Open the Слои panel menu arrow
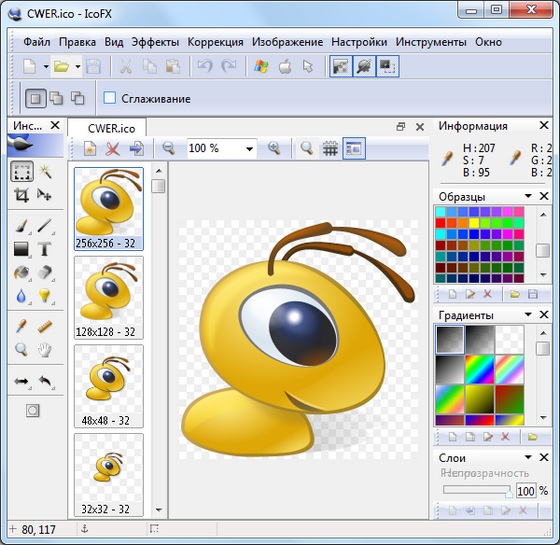Image resolution: width=560 pixels, height=545 pixels. point(528,457)
